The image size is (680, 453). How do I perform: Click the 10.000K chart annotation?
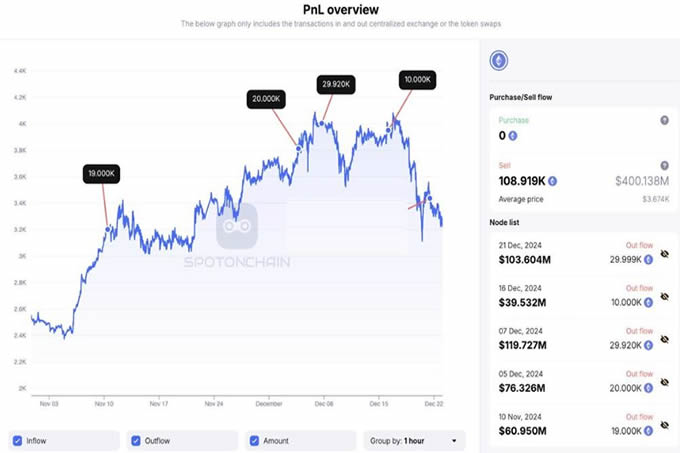pyautogui.click(x=417, y=78)
